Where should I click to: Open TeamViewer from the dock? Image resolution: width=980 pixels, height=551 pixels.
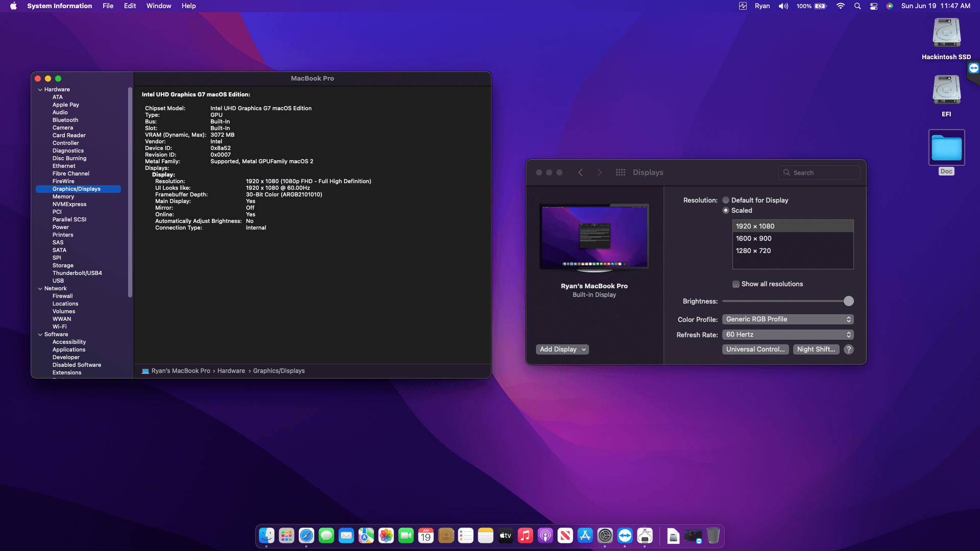pos(625,536)
